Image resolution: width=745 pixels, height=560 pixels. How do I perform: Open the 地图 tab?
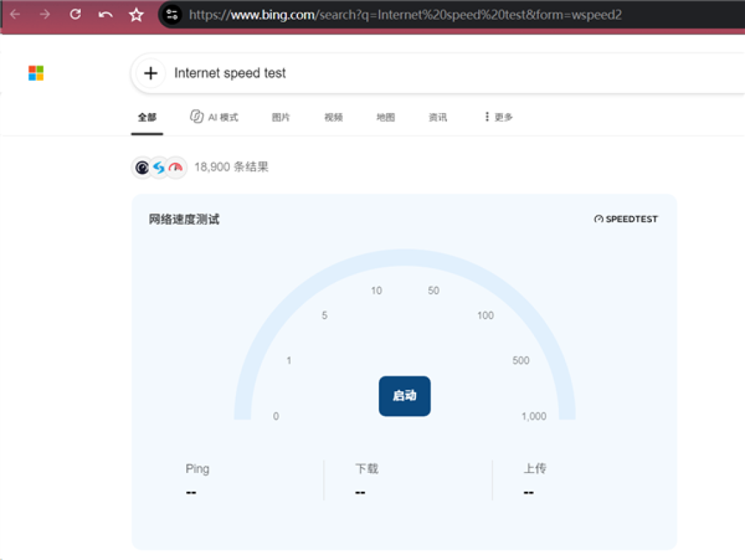386,117
